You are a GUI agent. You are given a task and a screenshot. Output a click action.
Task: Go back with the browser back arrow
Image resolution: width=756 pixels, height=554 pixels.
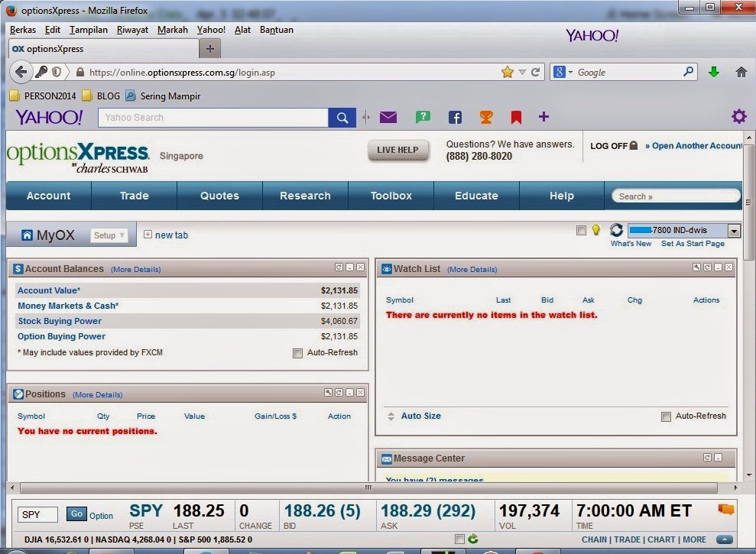point(21,72)
